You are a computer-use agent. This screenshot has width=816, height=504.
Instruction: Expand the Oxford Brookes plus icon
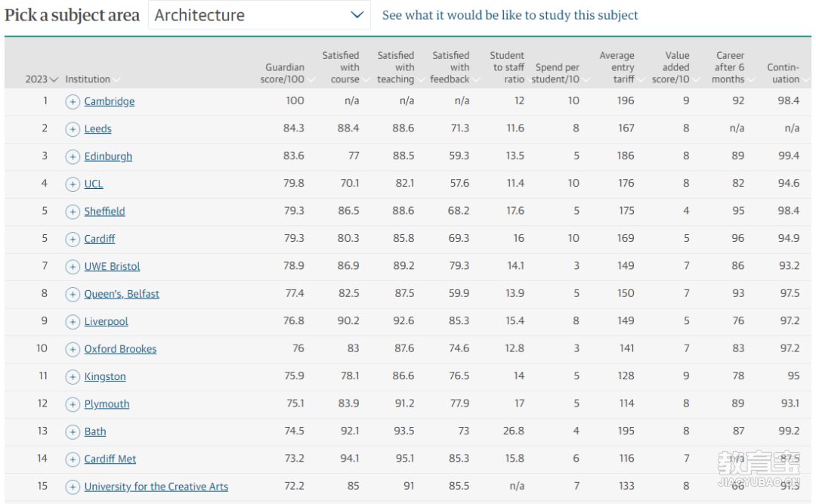click(x=73, y=350)
